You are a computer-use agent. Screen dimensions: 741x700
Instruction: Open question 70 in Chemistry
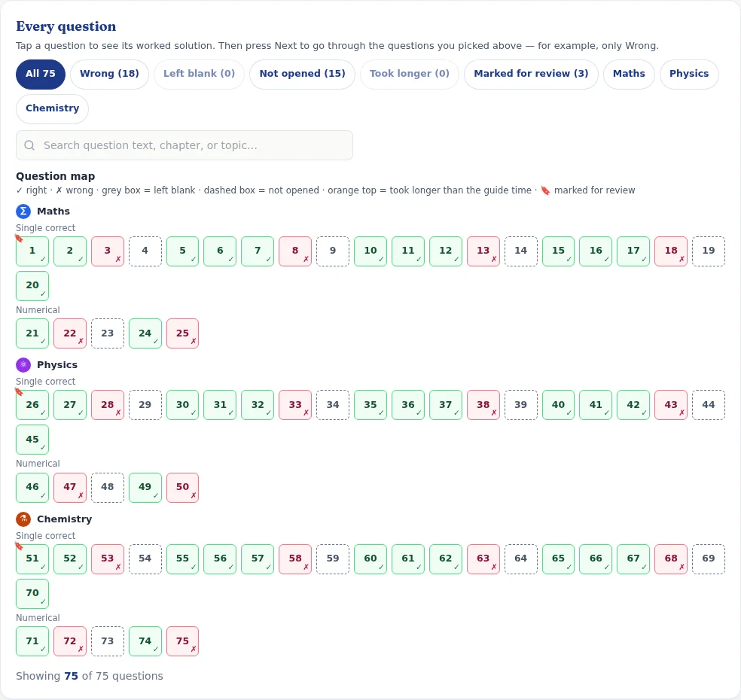[32, 594]
